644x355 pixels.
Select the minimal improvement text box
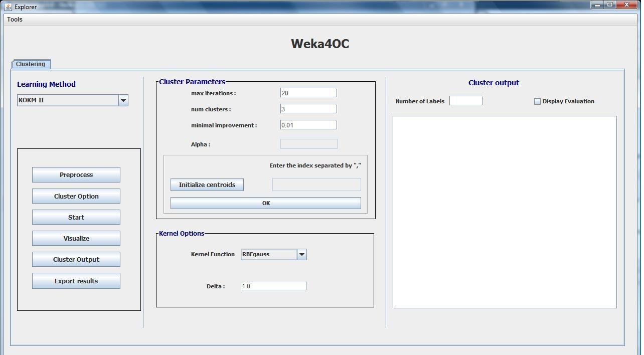(x=308, y=124)
